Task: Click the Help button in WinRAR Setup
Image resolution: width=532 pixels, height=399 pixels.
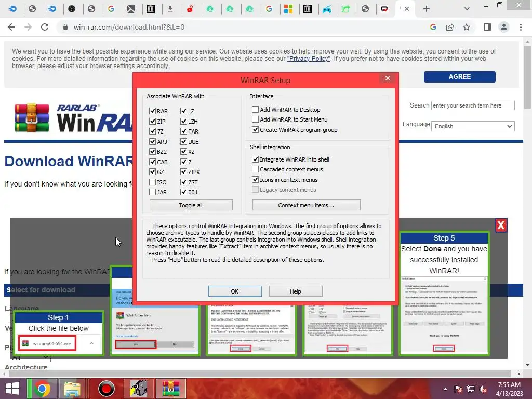Action: (296, 291)
